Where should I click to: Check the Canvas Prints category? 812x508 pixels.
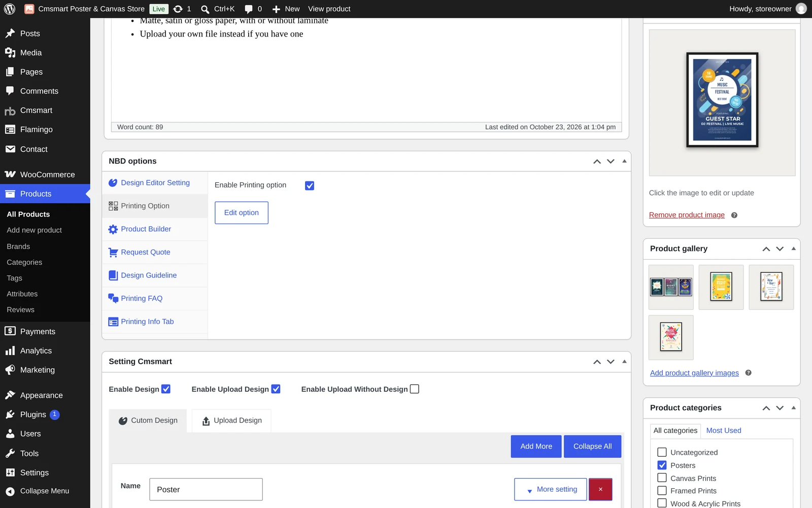click(662, 478)
